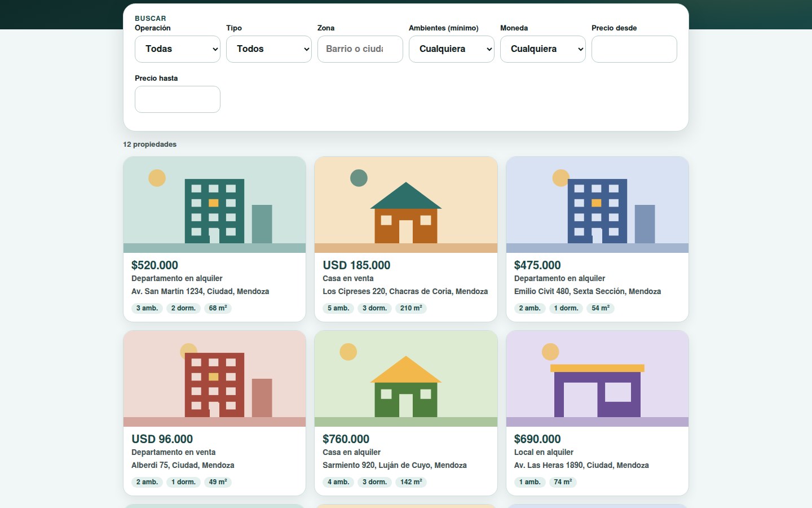
Task: Open the USD 185.000 Casa en venta listing
Action: (356, 265)
